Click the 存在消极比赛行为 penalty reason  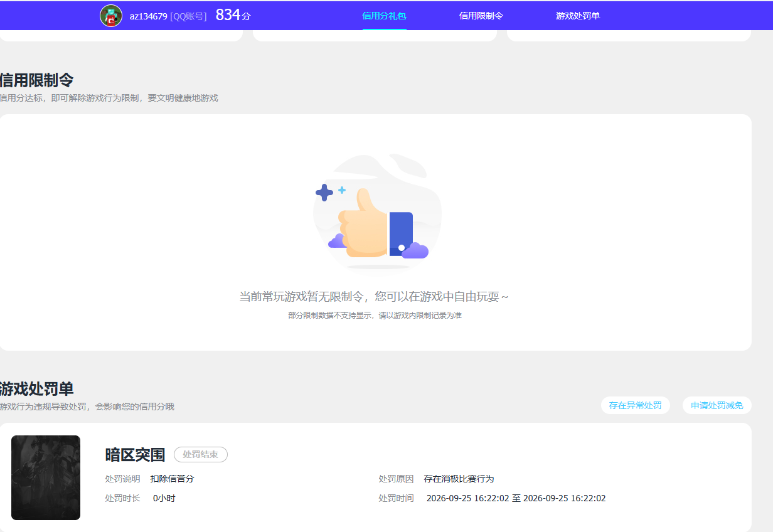[459, 479]
